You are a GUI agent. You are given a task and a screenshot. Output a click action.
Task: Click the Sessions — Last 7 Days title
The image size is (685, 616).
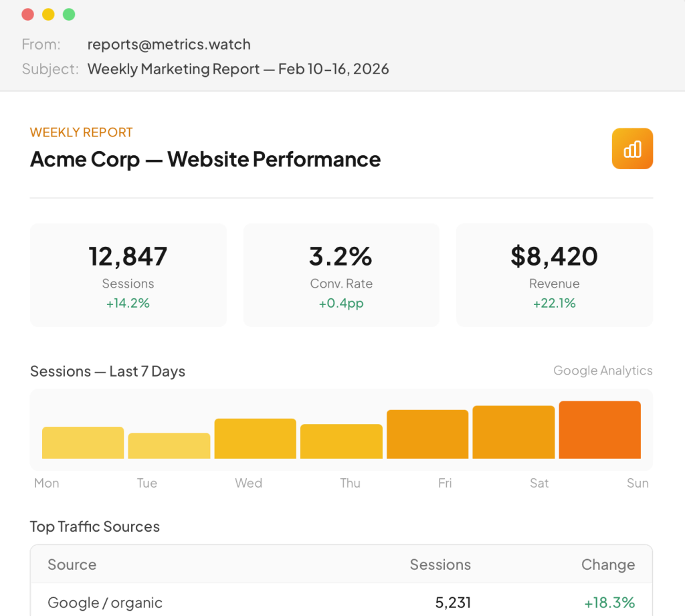point(108,371)
